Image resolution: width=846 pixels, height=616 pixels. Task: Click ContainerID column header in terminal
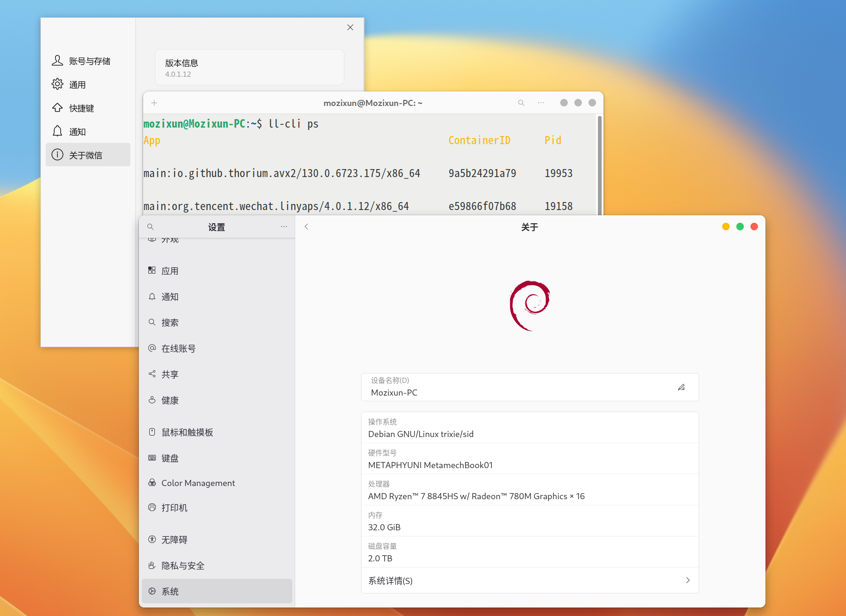tap(479, 140)
